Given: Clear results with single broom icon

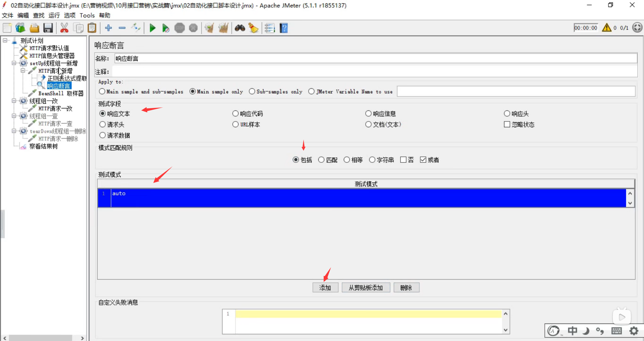Looking at the screenshot, I should click(x=209, y=28).
